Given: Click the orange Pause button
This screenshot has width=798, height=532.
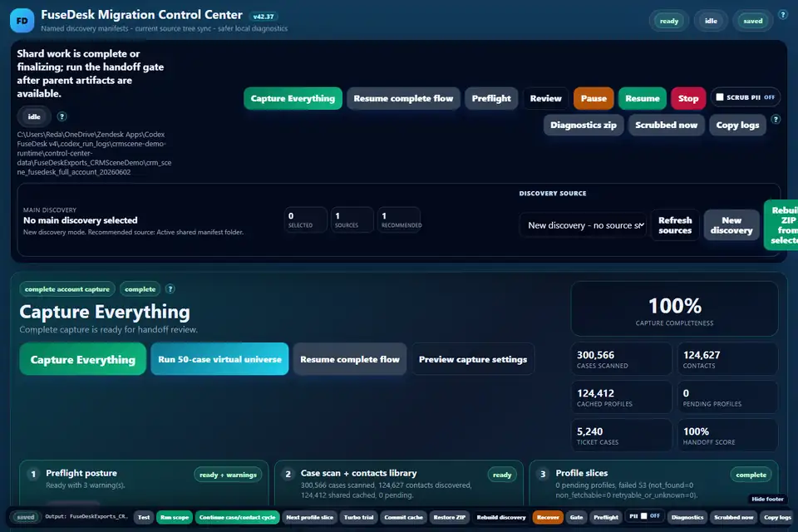Looking at the screenshot, I should pyautogui.click(x=594, y=98).
